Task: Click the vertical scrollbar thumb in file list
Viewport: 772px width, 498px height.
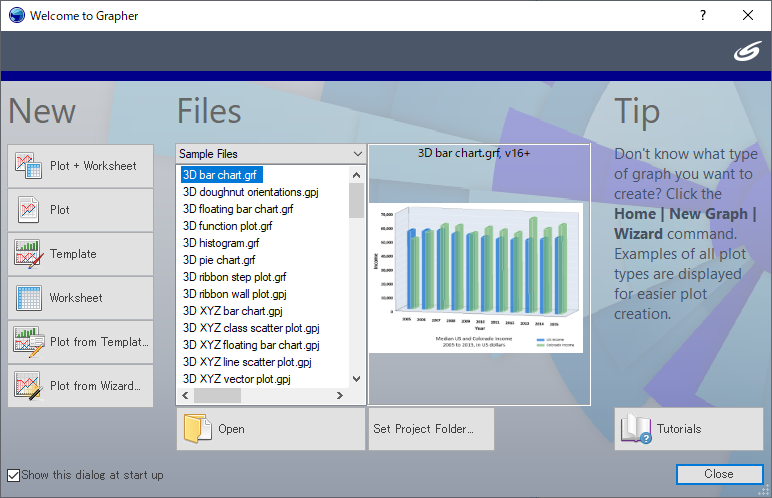Action: pyautogui.click(x=356, y=200)
